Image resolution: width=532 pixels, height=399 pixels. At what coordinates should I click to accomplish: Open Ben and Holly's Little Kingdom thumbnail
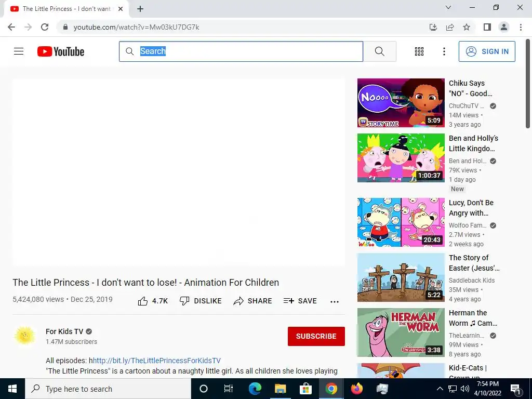(401, 158)
